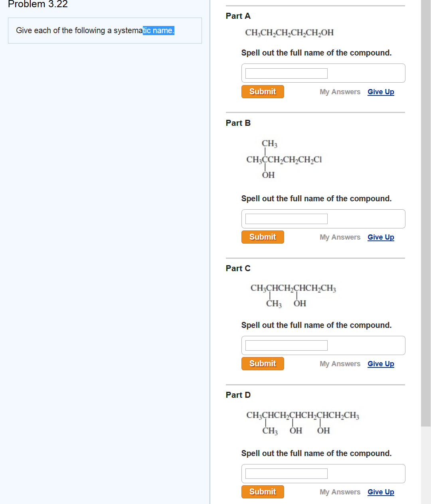This screenshot has width=431, height=504.
Task: View My Answers for Part C
Action: [x=340, y=363]
